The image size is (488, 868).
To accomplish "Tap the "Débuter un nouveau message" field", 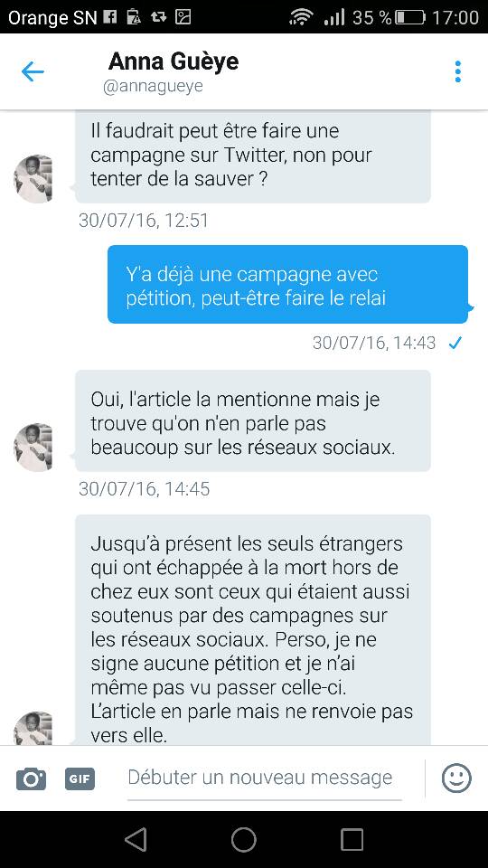I will point(265,778).
